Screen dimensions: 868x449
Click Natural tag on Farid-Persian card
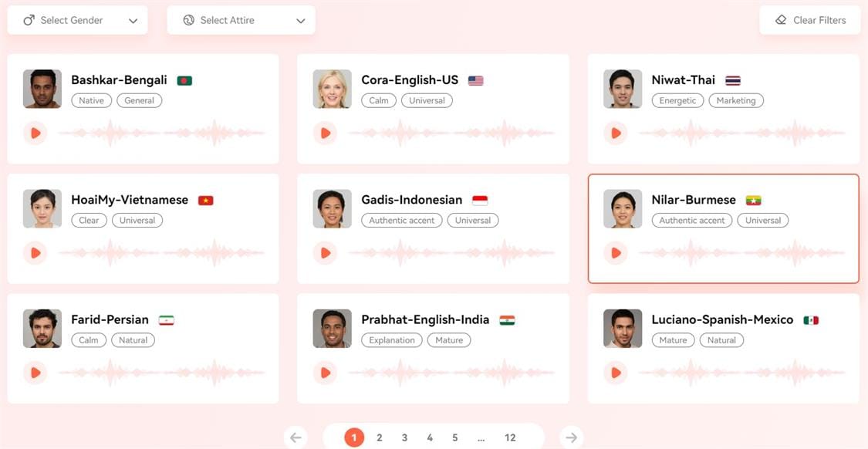coord(133,340)
